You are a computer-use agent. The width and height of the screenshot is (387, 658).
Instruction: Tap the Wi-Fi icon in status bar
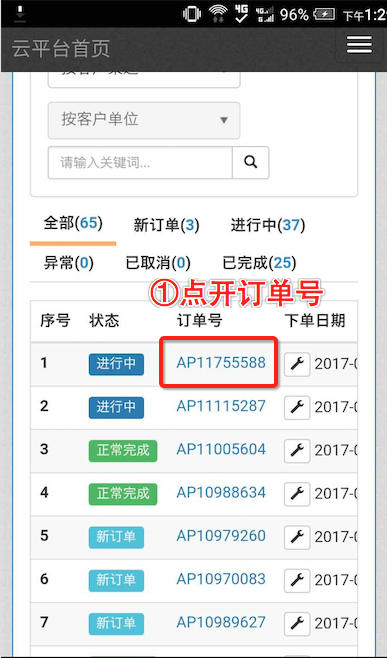pos(218,14)
